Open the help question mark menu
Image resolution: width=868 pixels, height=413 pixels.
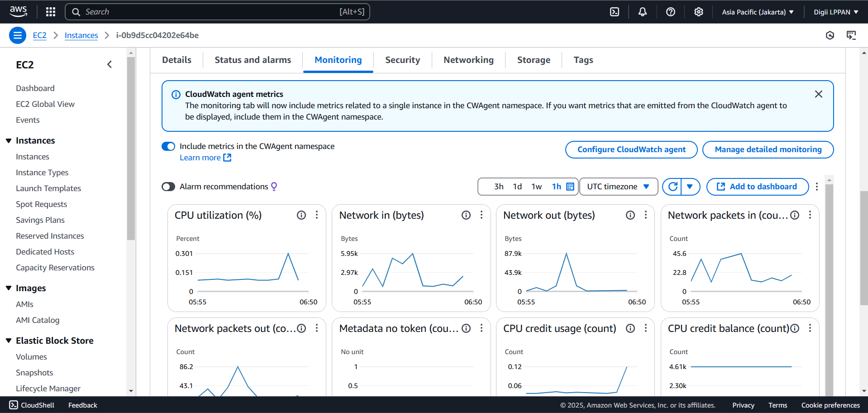(x=670, y=11)
